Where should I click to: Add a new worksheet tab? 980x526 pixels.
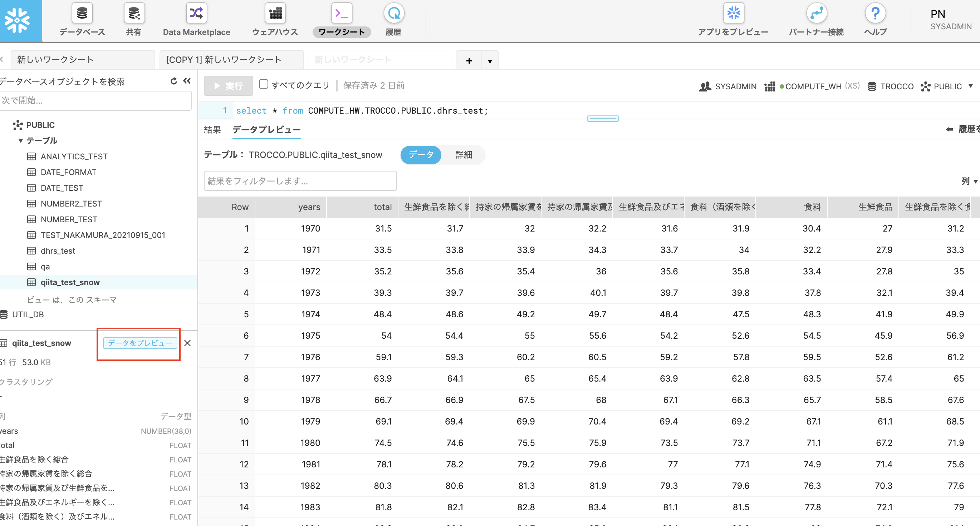[x=469, y=60]
